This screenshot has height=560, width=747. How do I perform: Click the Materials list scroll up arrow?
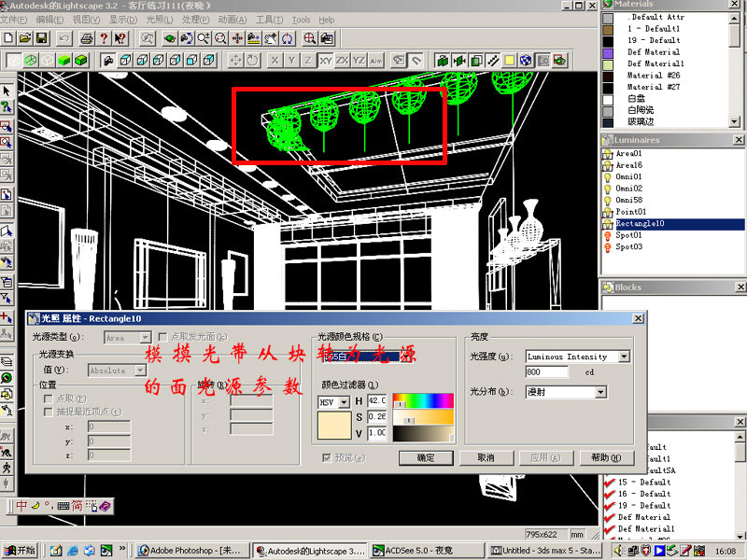pos(734,18)
